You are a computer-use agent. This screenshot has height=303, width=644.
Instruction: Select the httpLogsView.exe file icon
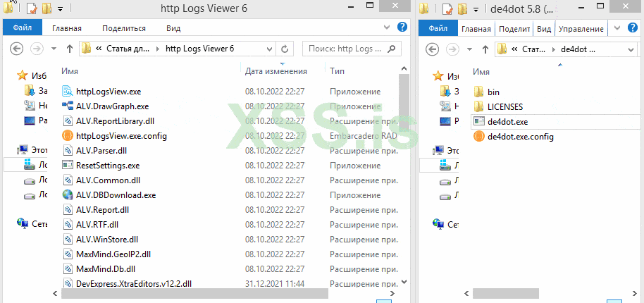point(68,91)
